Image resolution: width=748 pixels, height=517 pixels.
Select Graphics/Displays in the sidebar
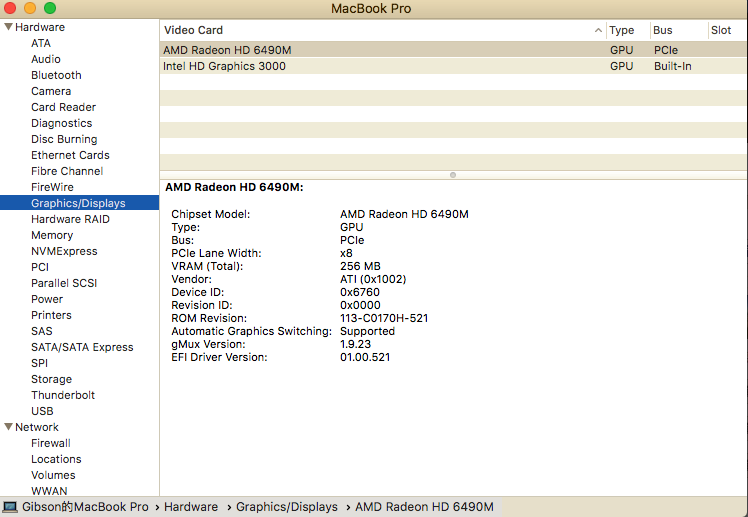click(x=79, y=203)
